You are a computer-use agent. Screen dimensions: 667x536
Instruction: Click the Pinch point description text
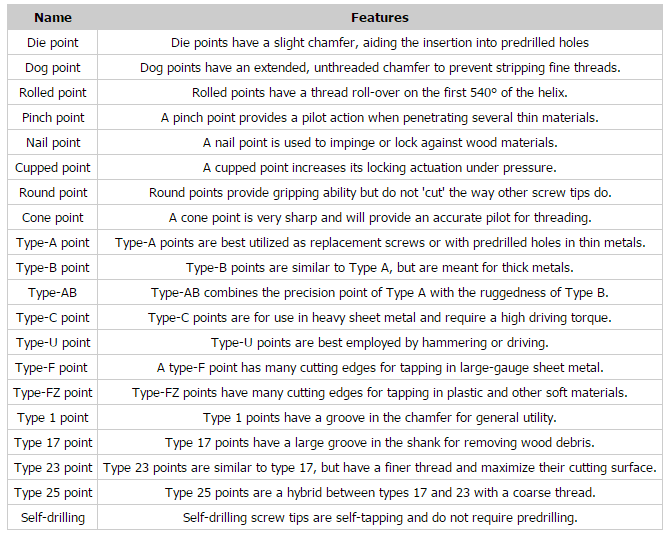pos(379,118)
